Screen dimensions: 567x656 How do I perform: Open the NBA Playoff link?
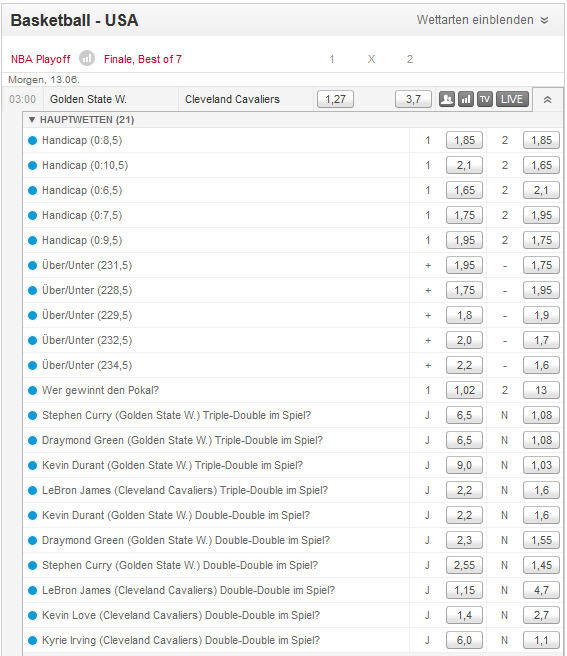[x=41, y=59]
